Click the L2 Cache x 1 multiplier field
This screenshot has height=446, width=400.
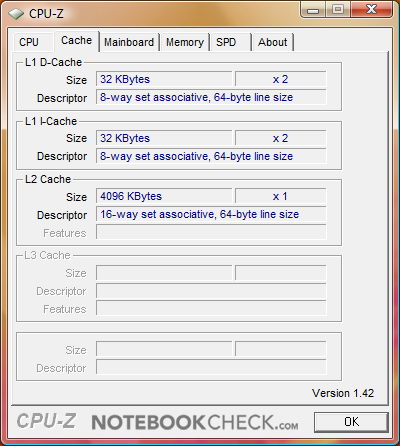[x=280, y=196]
